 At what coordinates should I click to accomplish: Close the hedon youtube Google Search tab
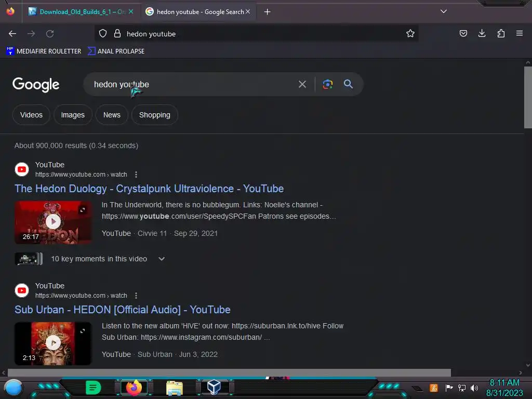point(248,11)
